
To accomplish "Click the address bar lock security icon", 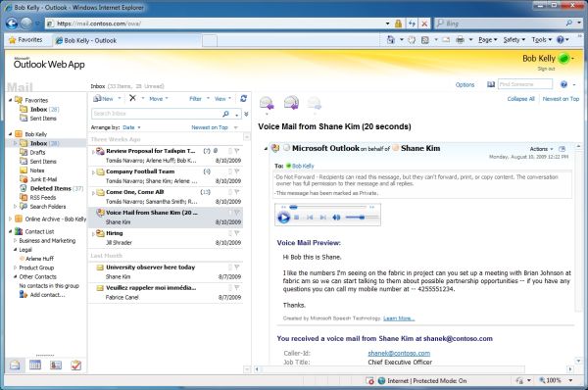I will (x=398, y=24).
